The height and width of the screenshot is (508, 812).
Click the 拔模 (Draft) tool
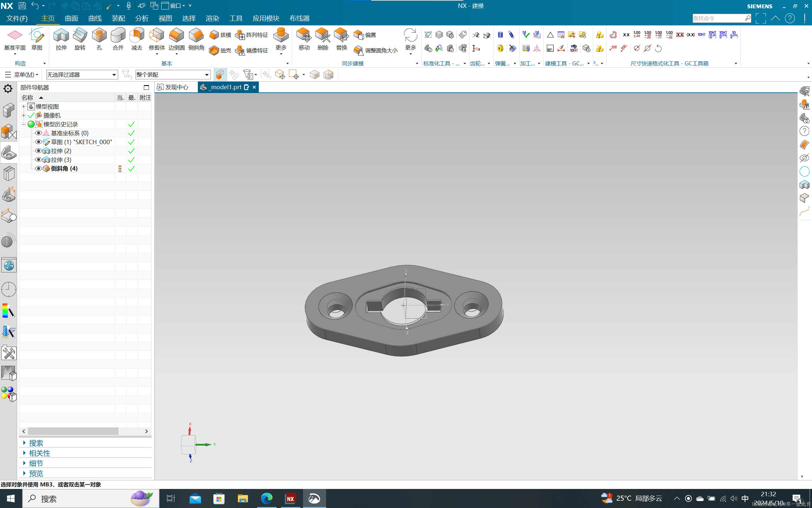click(x=220, y=35)
